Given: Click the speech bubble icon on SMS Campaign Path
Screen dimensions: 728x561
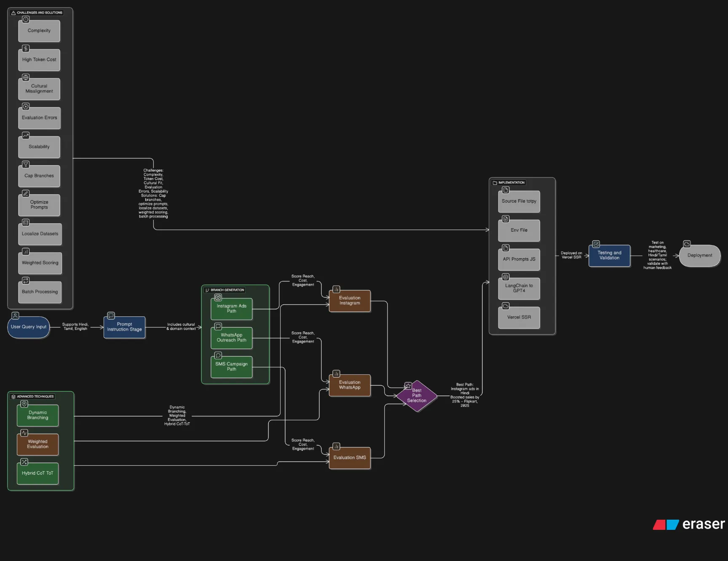Looking at the screenshot, I should tap(218, 355).
